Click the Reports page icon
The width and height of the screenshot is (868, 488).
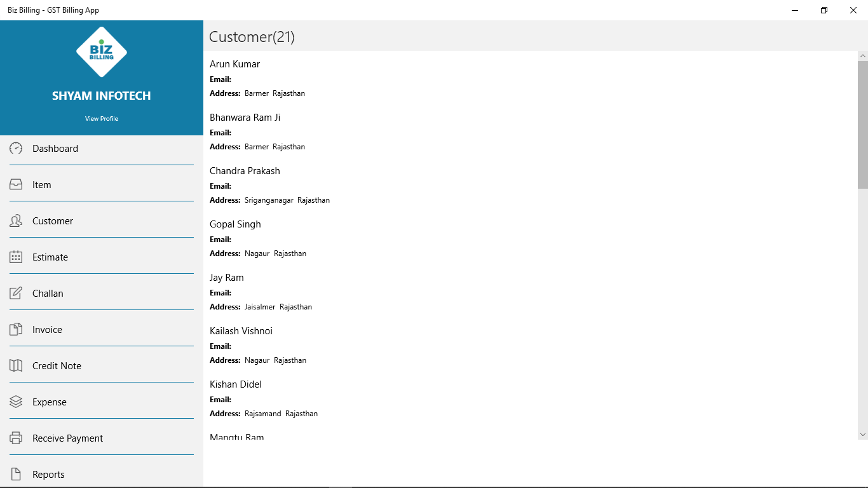[16, 474]
